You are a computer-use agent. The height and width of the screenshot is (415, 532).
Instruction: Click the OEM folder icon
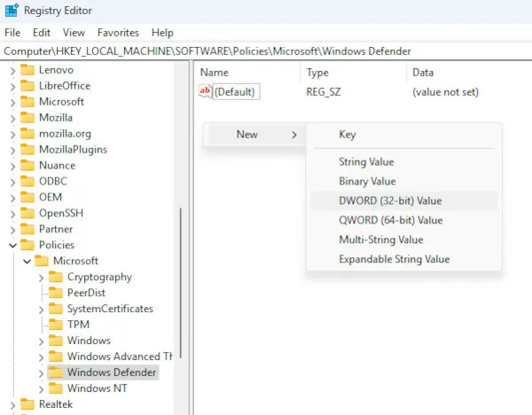pos(27,197)
